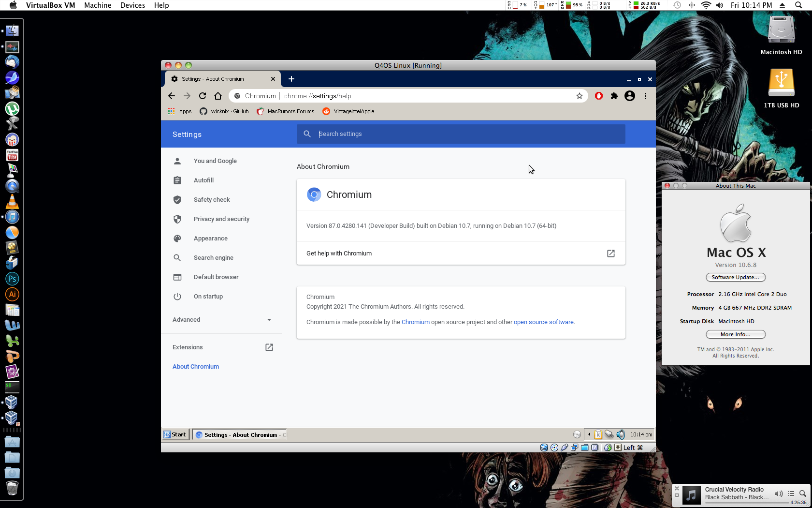
Task: Click the Q4OS Start button
Action: click(x=175, y=434)
